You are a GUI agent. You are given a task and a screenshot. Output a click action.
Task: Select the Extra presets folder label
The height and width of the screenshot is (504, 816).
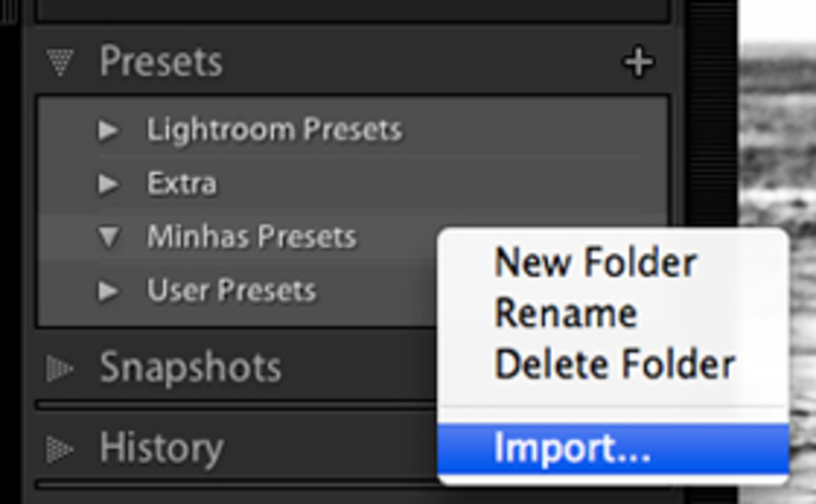pos(182,184)
